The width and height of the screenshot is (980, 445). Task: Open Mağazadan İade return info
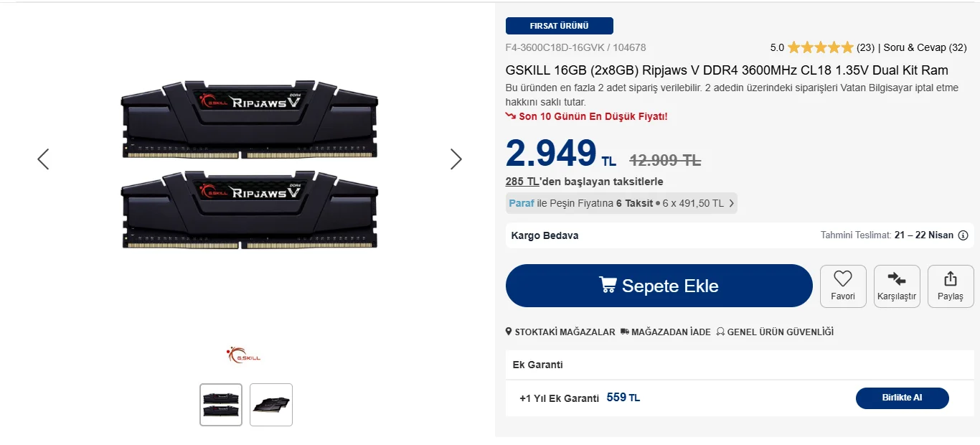click(665, 332)
